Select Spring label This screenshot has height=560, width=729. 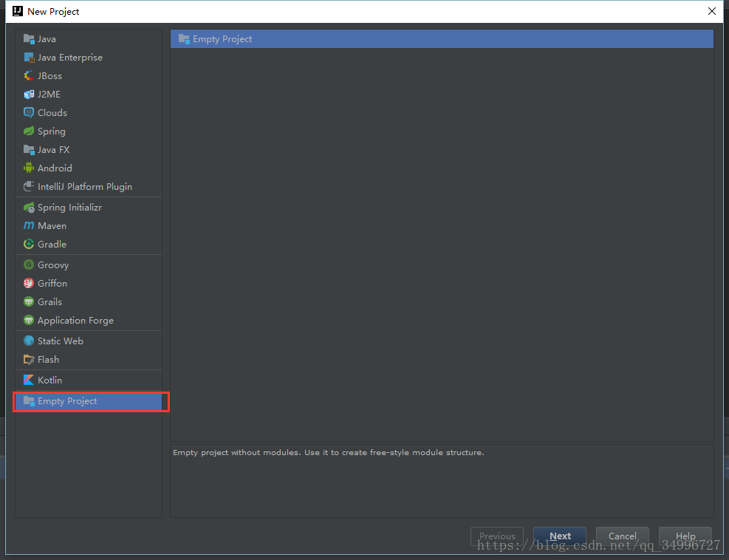click(x=52, y=132)
